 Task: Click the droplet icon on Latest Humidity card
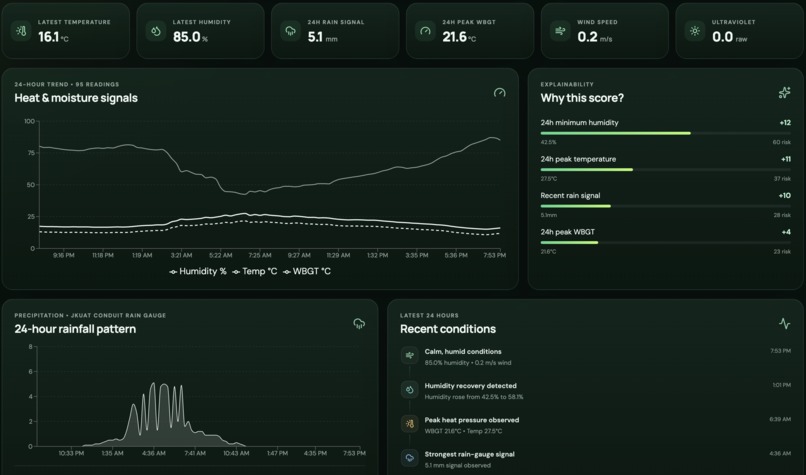point(156,31)
